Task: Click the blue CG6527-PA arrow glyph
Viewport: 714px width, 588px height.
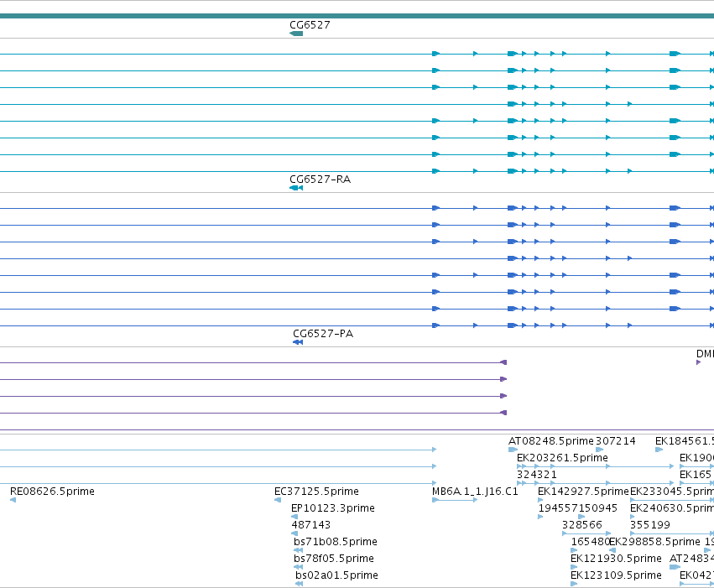Action: point(298,342)
